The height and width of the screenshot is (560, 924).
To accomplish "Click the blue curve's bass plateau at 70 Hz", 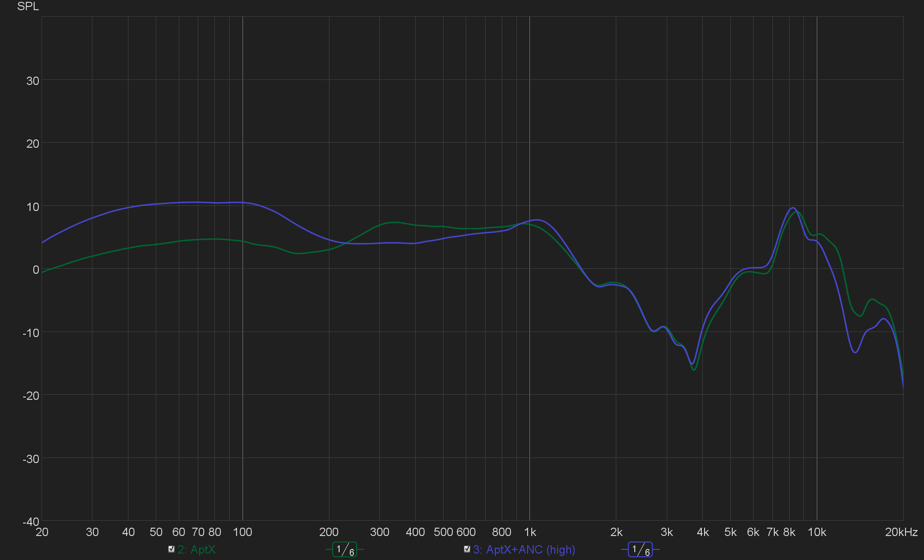I will click(x=198, y=202).
